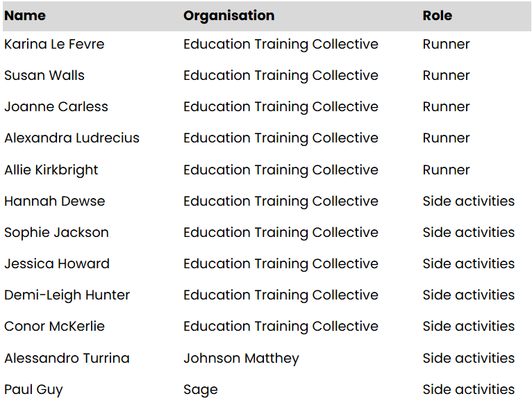The width and height of the screenshot is (532, 410).
Task: Click on Conor McKerlie's name
Action: [54, 326]
